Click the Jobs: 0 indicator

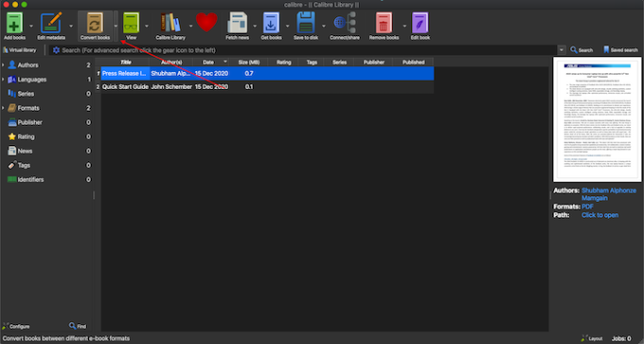click(x=621, y=338)
